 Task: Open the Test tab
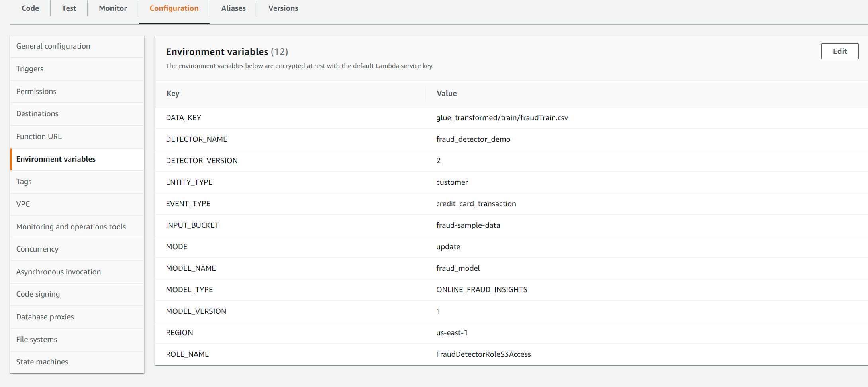coord(69,8)
